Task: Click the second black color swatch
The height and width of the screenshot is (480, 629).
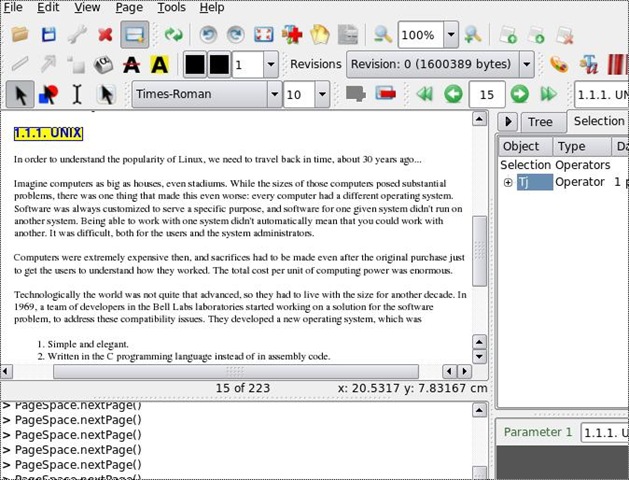Action: [x=219, y=64]
